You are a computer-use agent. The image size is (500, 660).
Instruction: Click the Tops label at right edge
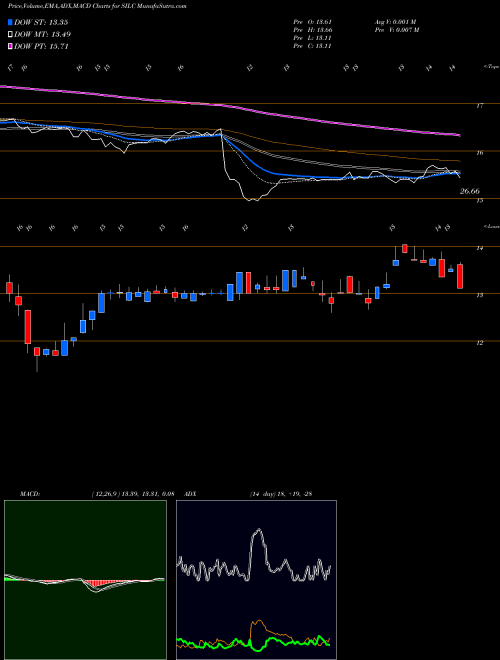click(x=491, y=67)
